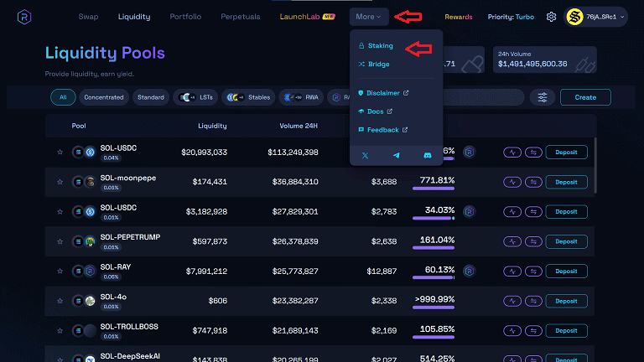This screenshot has height=362, width=644.
Task: Favorite the SOL-USDC 0.01% pool star
Action: 60,212
